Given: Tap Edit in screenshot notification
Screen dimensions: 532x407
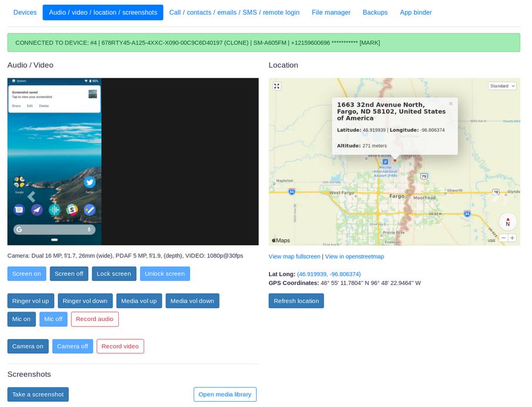Looking at the screenshot, I should (30, 106).
